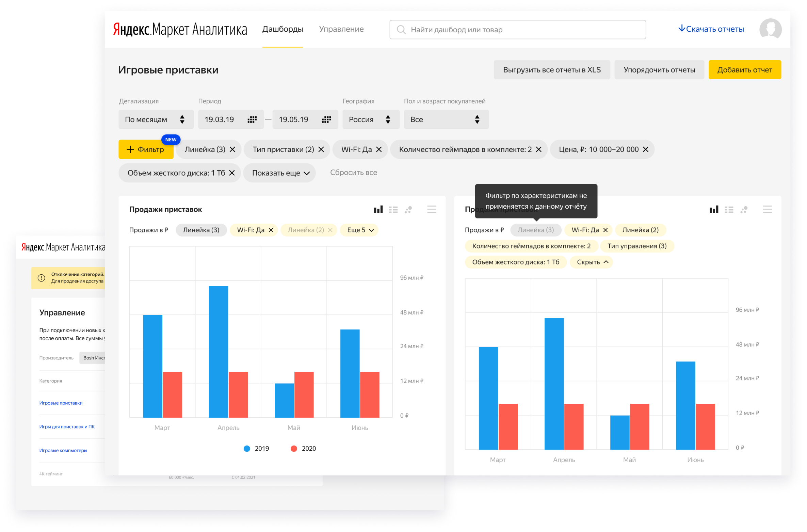Screen dimensions: 807x532
Task: Expand Показать еще filters
Action: tap(279, 173)
